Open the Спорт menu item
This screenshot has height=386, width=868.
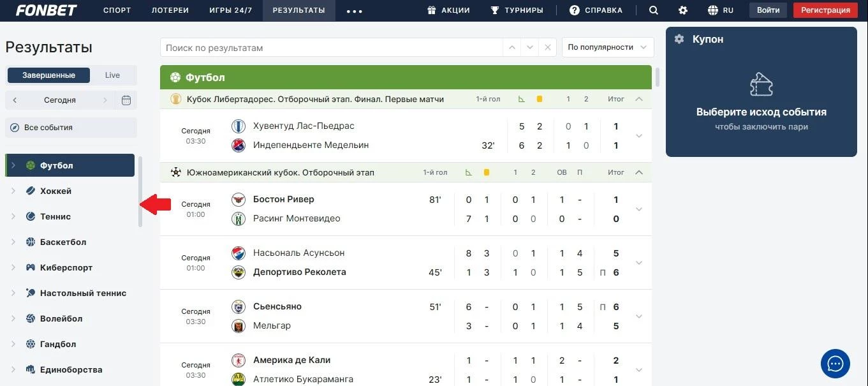click(x=117, y=10)
